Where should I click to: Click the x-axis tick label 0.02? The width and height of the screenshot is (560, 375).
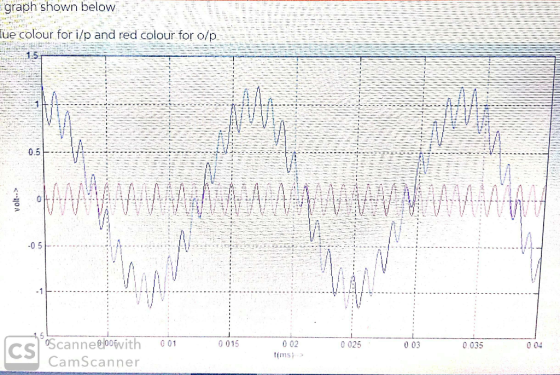click(290, 344)
